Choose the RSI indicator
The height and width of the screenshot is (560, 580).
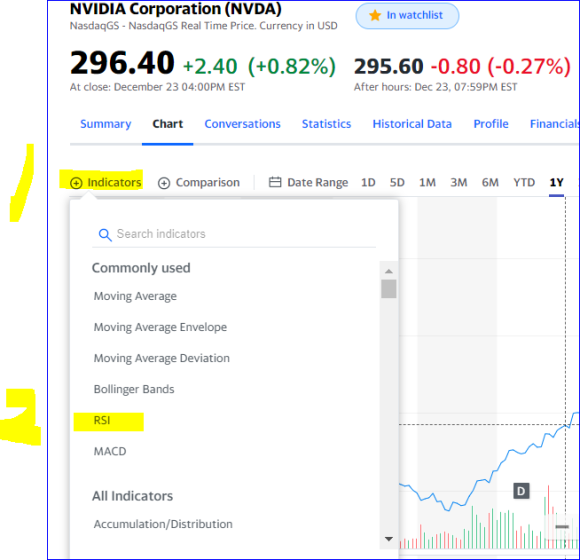pyautogui.click(x=102, y=421)
